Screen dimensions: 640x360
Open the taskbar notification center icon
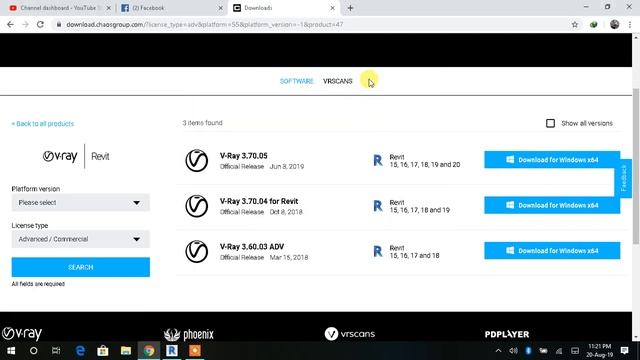point(624,351)
